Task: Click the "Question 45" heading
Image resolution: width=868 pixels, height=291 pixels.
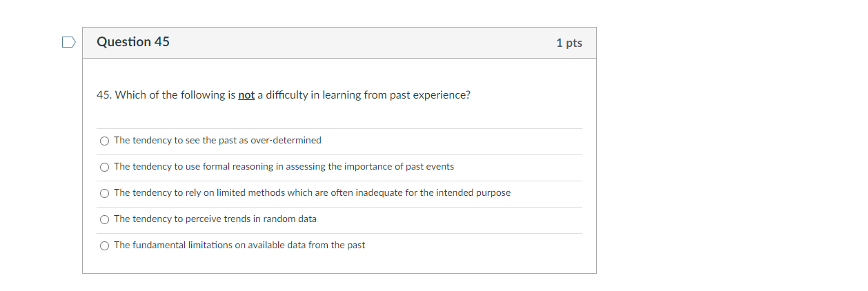Action: pos(133,42)
